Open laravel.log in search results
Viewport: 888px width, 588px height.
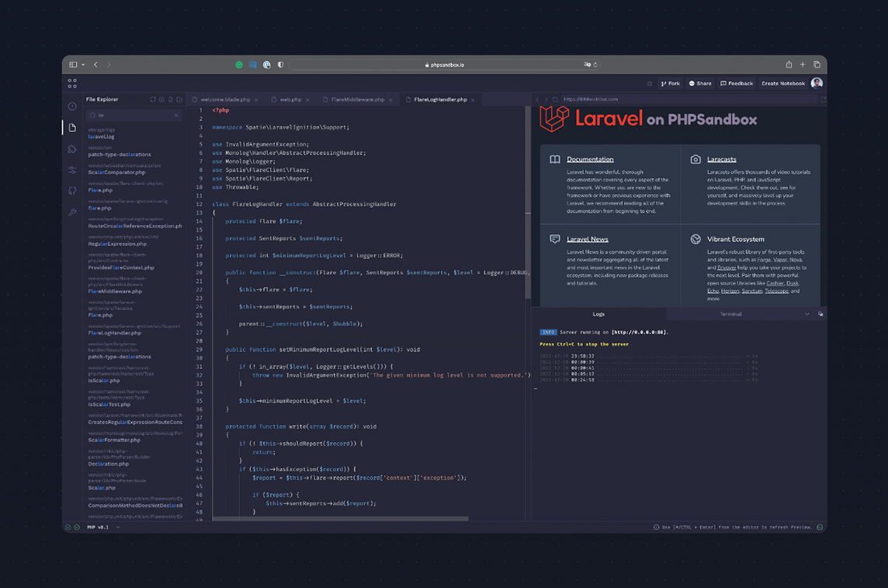coord(101,137)
